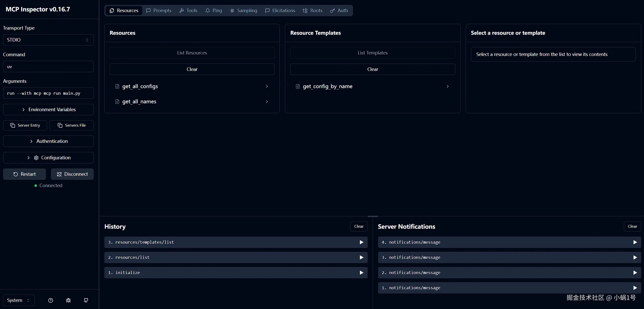Expand notification 4 message arrow
This screenshot has width=644, height=309.
click(x=635, y=242)
